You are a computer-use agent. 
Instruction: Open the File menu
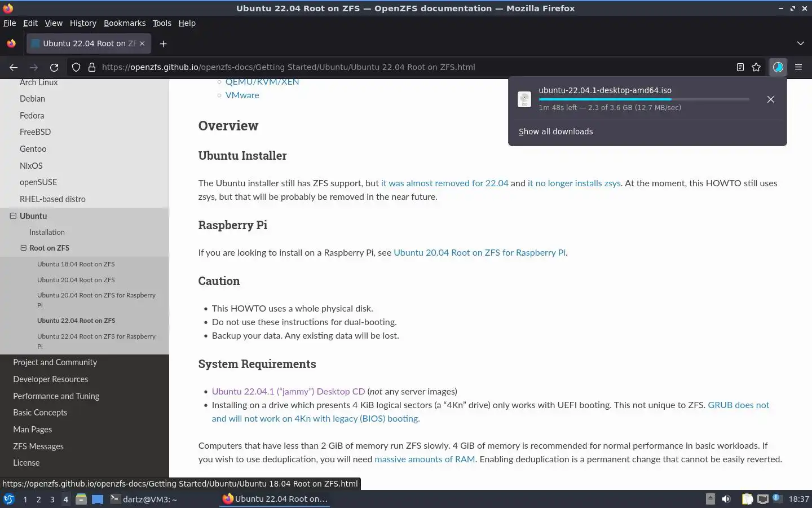tap(10, 23)
